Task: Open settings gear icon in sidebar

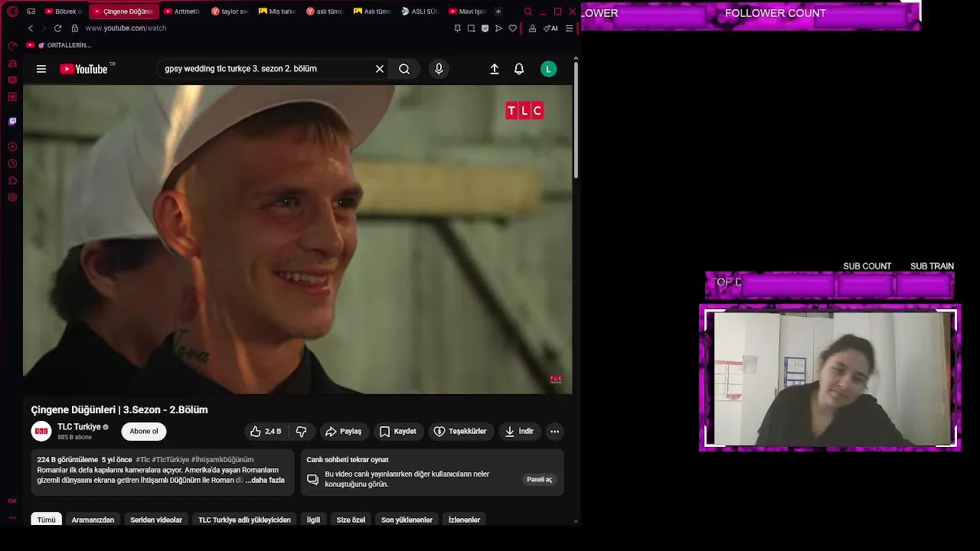Action: point(12,197)
